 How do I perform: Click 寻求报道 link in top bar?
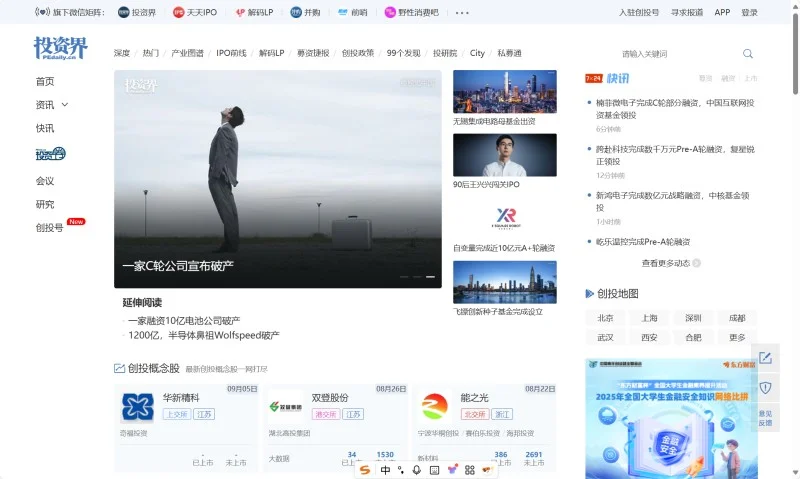tap(687, 12)
